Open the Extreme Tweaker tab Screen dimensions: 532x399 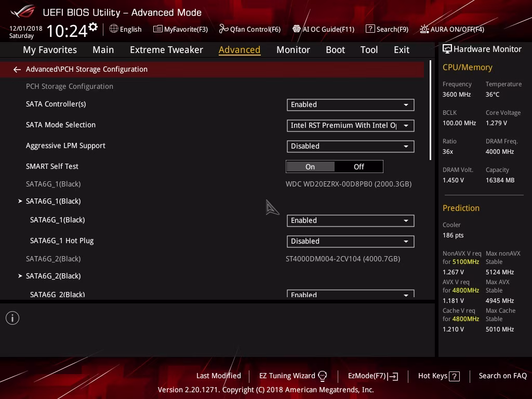tap(166, 50)
